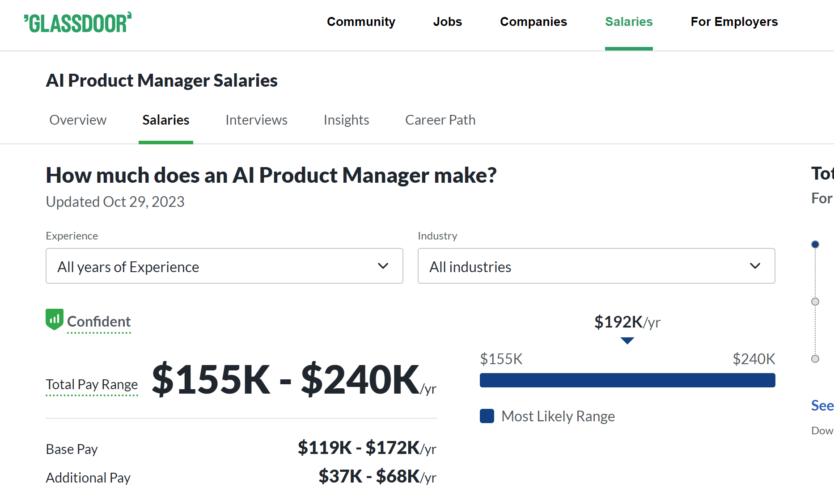Image resolution: width=834 pixels, height=504 pixels.
Task: Open the Insights tab
Action: pyautogui.click(x=346, y=120)
